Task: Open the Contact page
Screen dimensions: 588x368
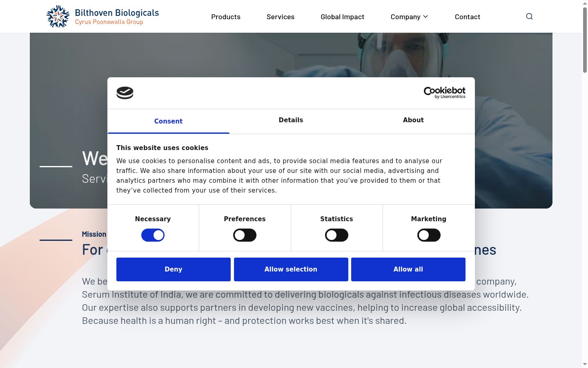Action: pyautogui.click(x=468, y=17)
